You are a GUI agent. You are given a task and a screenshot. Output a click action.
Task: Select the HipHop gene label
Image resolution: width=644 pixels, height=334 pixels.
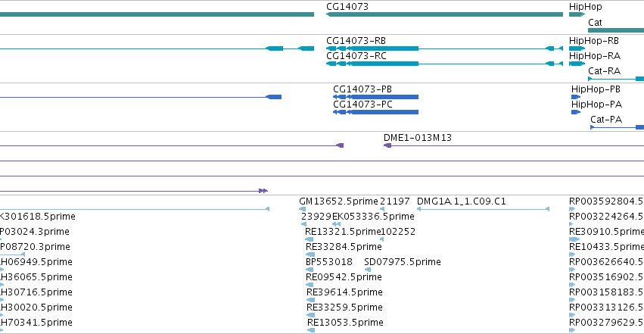(x=585, y=7)
